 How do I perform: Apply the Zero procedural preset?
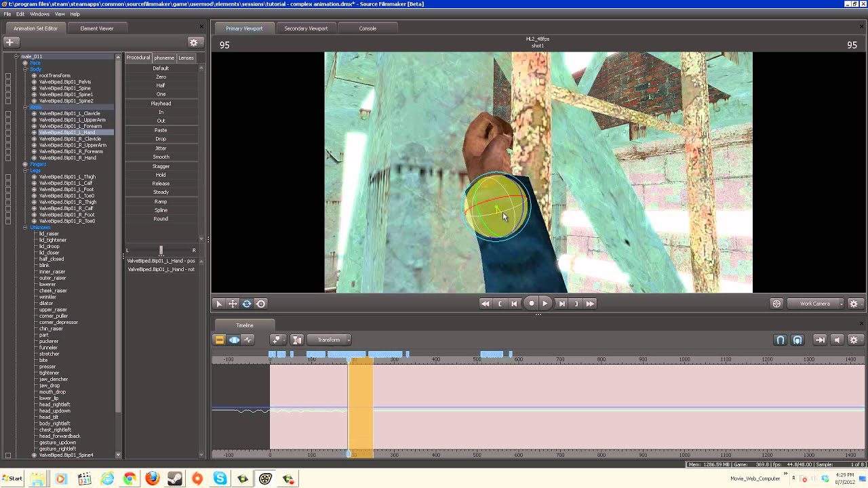pyautogui.click(x=161, y=77)
